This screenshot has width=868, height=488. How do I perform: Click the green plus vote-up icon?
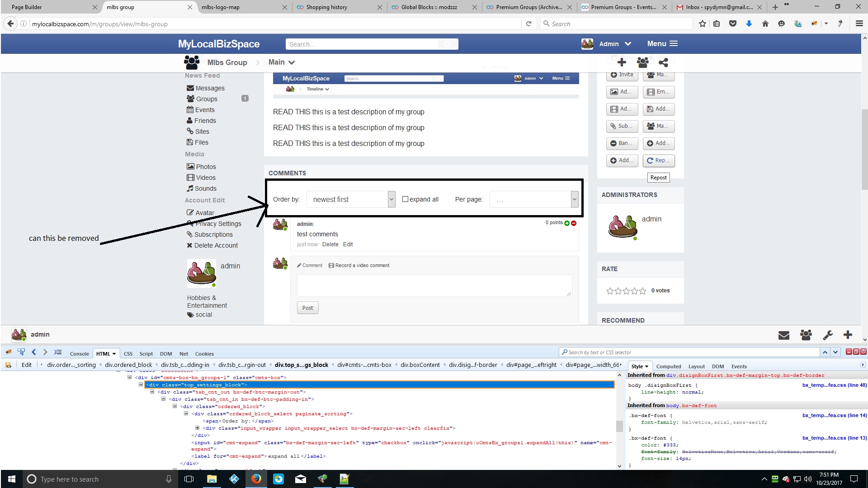[x=567, y=223]
